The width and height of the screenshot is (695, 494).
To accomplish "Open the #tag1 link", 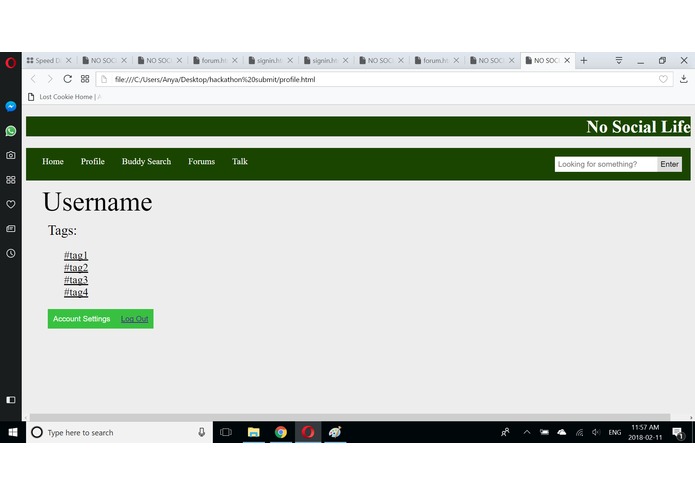I will pyautogui.click(x=76, y=255).
